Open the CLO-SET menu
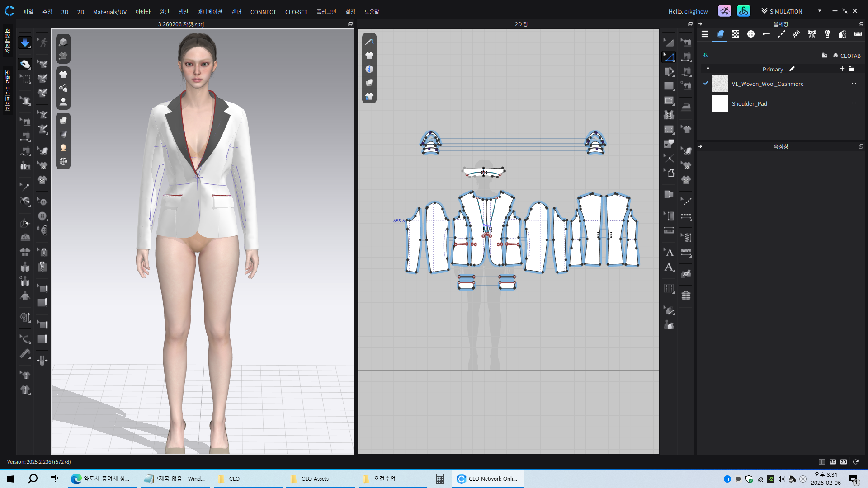The image size is (868, 488). coord(296,12)
